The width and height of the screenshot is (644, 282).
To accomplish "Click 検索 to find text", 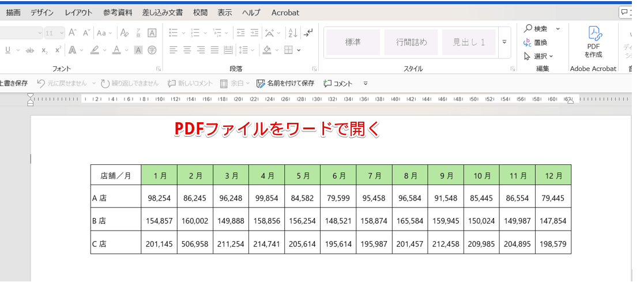I will (536, 29).
